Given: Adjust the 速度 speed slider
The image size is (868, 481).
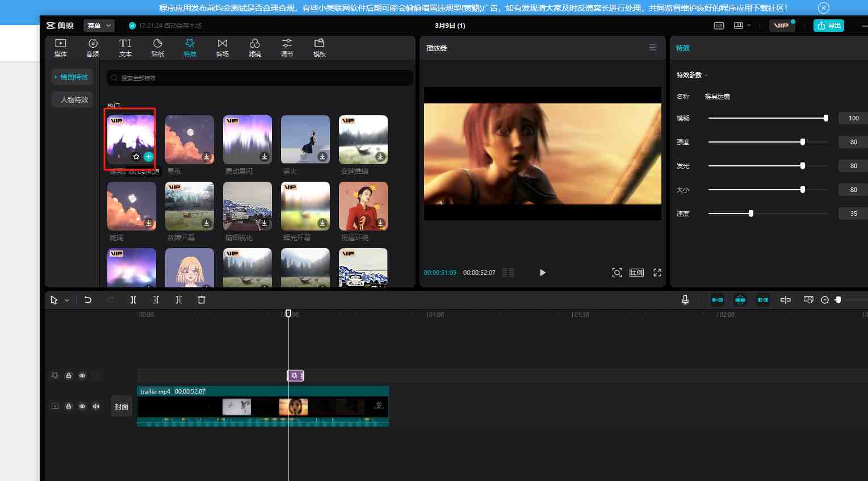Looking at the screenshot, I should pos(750,214).
